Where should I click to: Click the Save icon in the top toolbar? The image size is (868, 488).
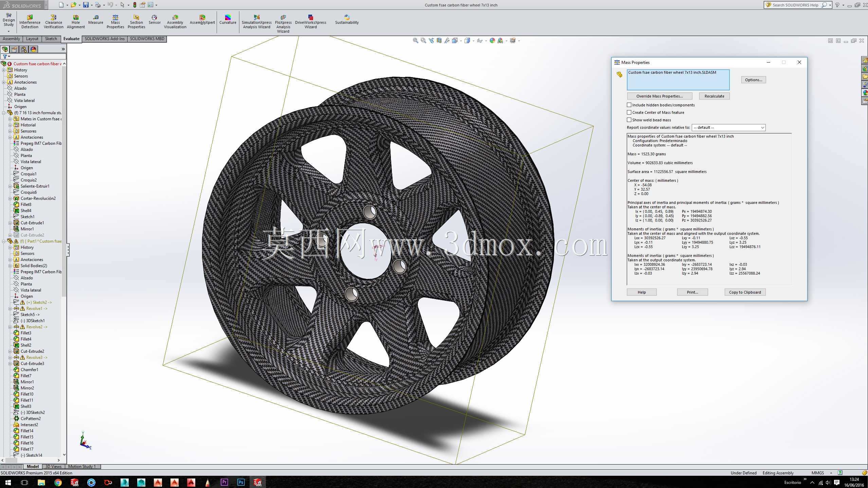[x=86, y=5]
